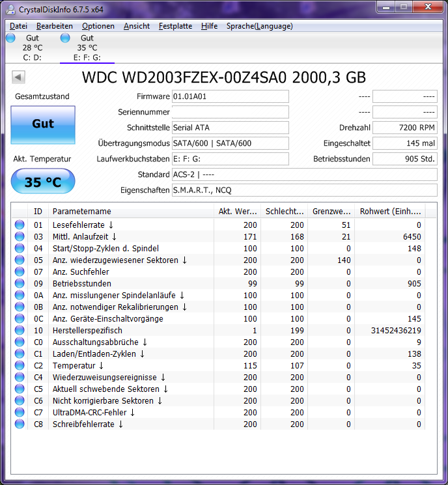Click status icon of row C0 Ausschaltungsabbrüche

coord(20,342)
